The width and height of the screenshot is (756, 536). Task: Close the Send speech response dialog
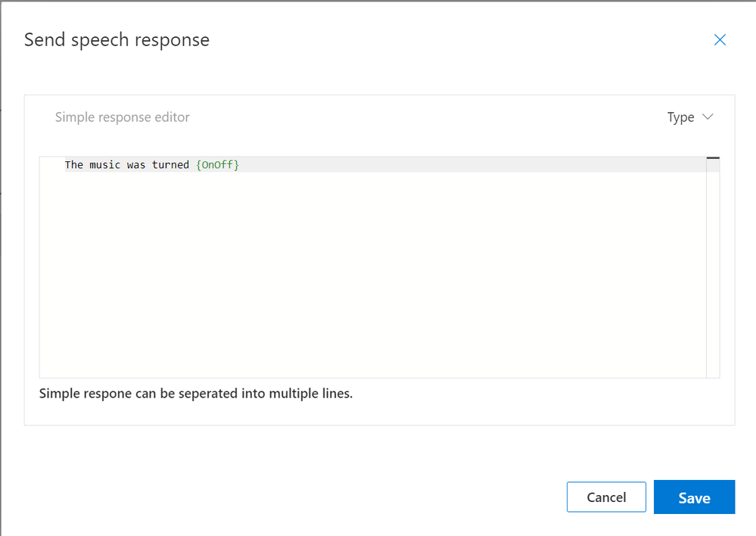(720, 40)
